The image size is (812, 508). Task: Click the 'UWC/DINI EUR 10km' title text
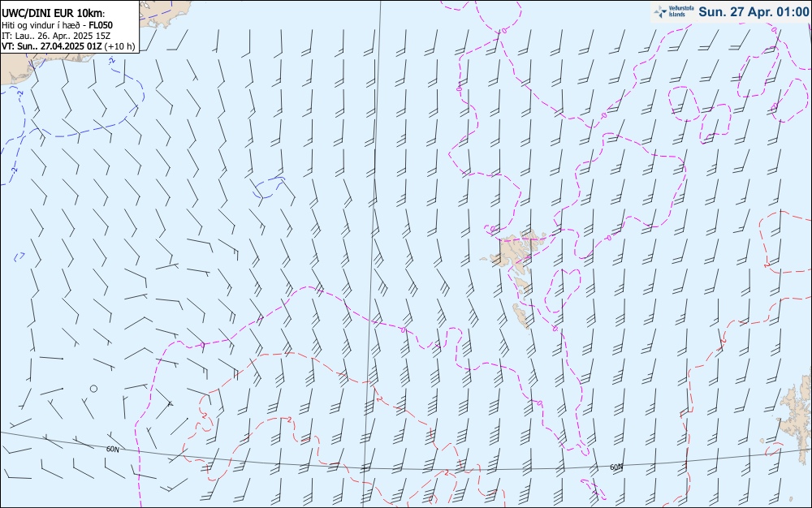coord(54,14)
